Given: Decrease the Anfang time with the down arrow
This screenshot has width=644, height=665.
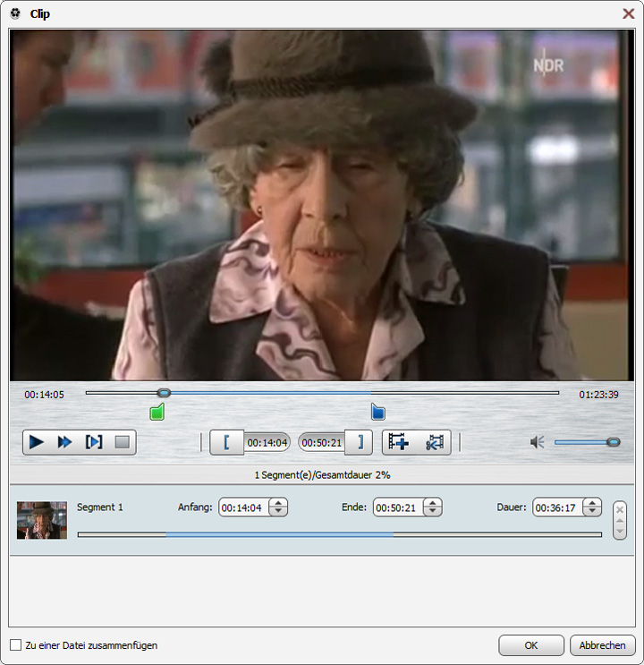Looking at the screenshot, I should click(278, 511).
